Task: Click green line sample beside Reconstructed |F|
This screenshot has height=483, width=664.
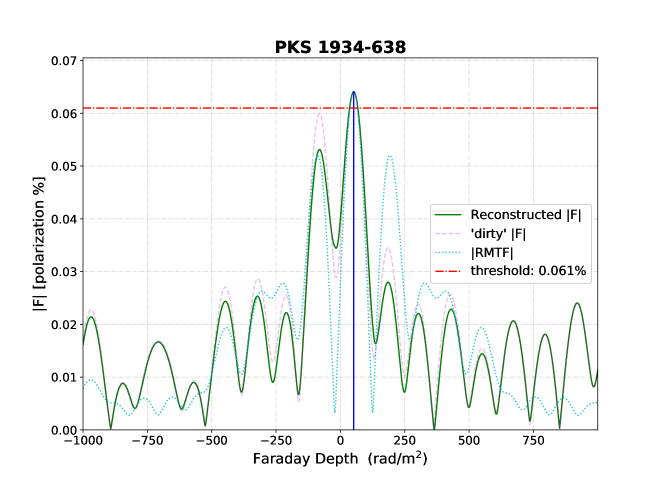Action: tap(448, 215)
